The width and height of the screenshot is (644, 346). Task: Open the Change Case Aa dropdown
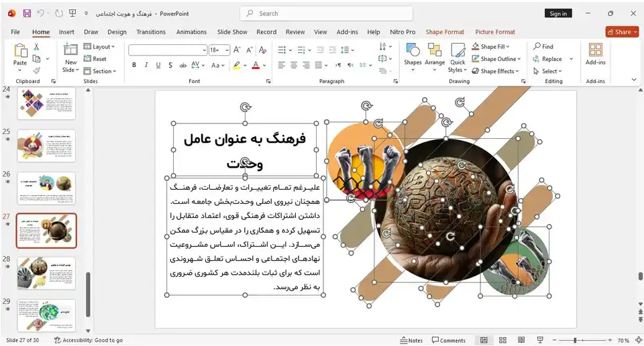coord(217,65)
